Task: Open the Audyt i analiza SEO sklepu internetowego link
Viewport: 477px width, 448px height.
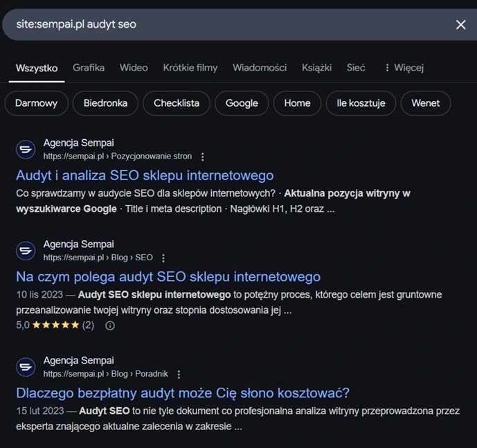Action: (145, 176)
